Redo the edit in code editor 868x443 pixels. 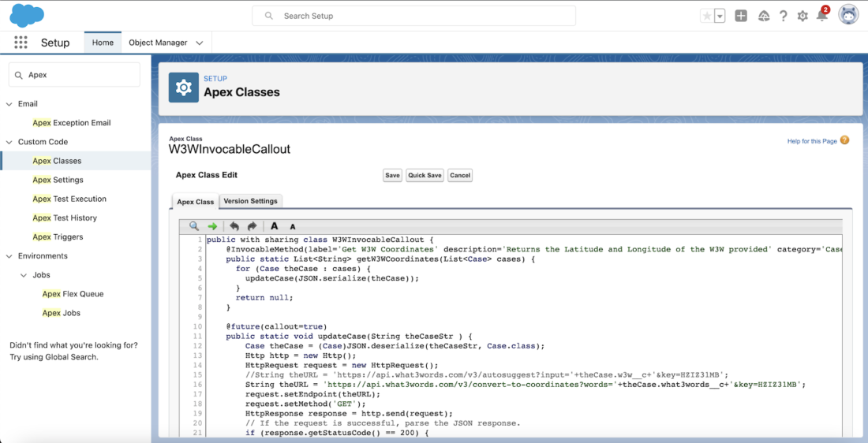click(x=252, y=226)
